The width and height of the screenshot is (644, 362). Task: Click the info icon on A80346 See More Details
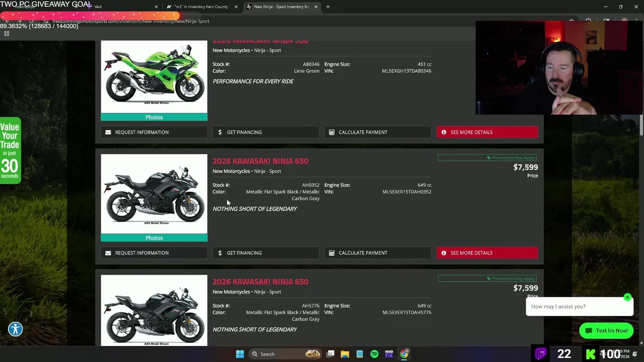point(444,132)
